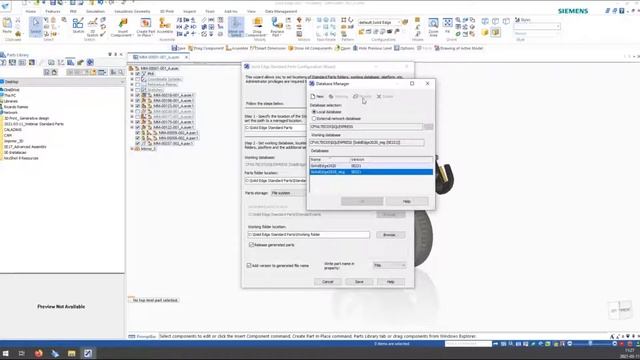Image resolution: width=640 pixels, height=360 pixels.
Task: Click the Working database field in Database Manager
Action: 367,142
